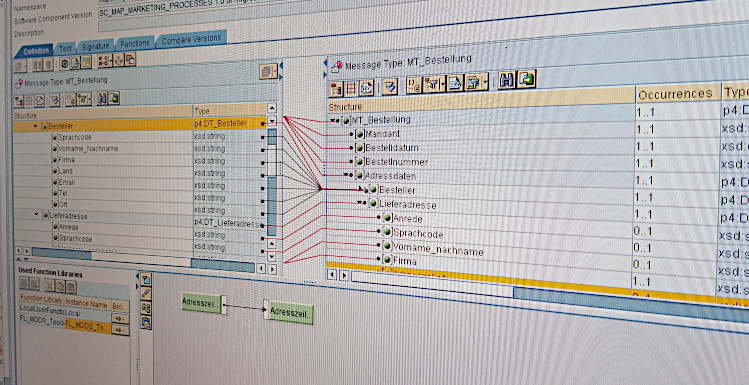Click the top blue-square icon beside the mapping canvas
Screen dimensions: 749x385
[147, 279]
